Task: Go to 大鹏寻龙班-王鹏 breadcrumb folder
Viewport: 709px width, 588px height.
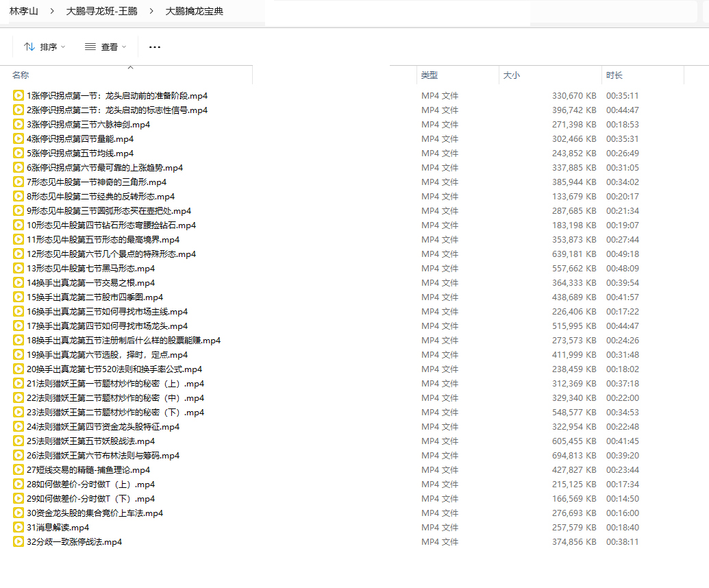Action: click(101, 11)
